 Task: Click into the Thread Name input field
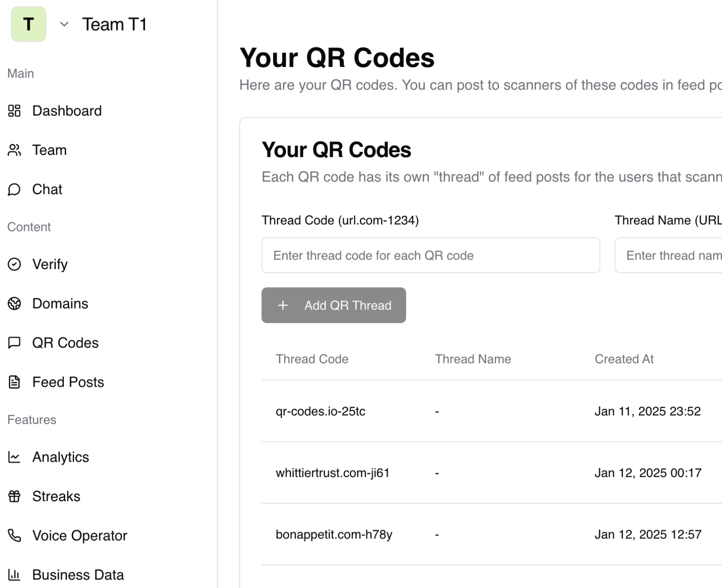(668, 255)
